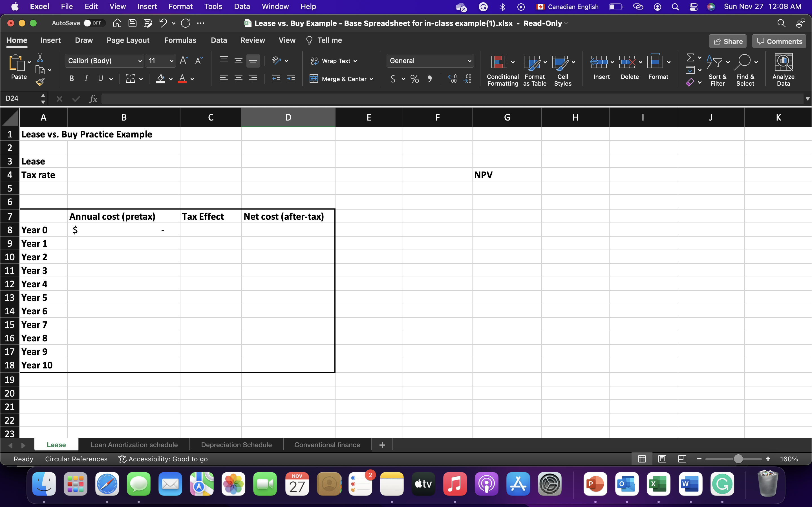Click the Borders icon

point(131,79)
